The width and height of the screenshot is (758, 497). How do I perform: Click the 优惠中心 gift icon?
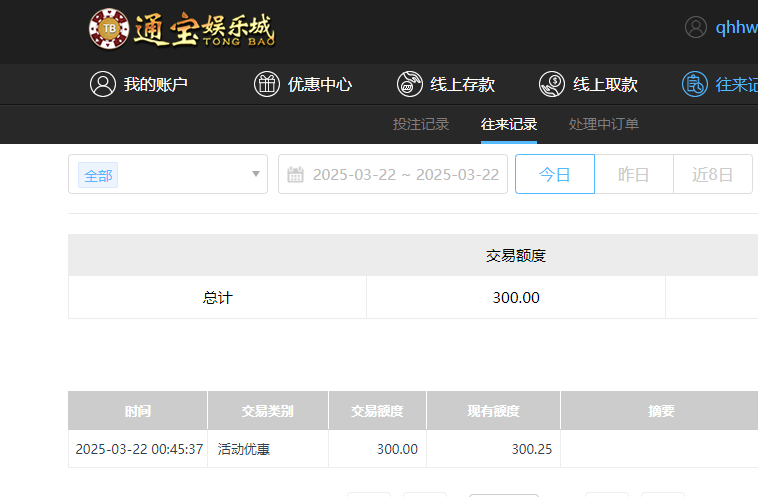coord(266,84)
